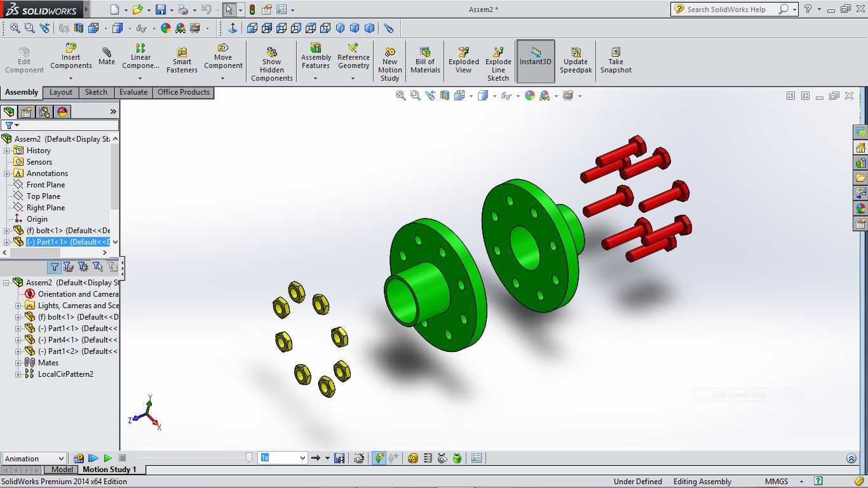Select the Motion Study 1 tab
The height and width of the screenshot is (488, 868).
109,470
